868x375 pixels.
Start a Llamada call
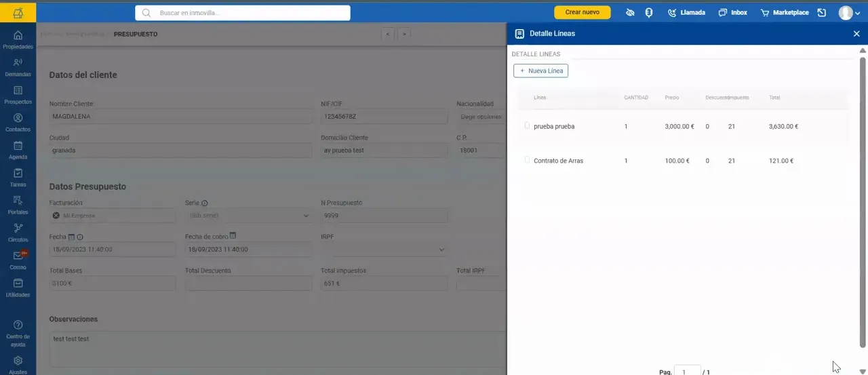click(x=686, y=12)
